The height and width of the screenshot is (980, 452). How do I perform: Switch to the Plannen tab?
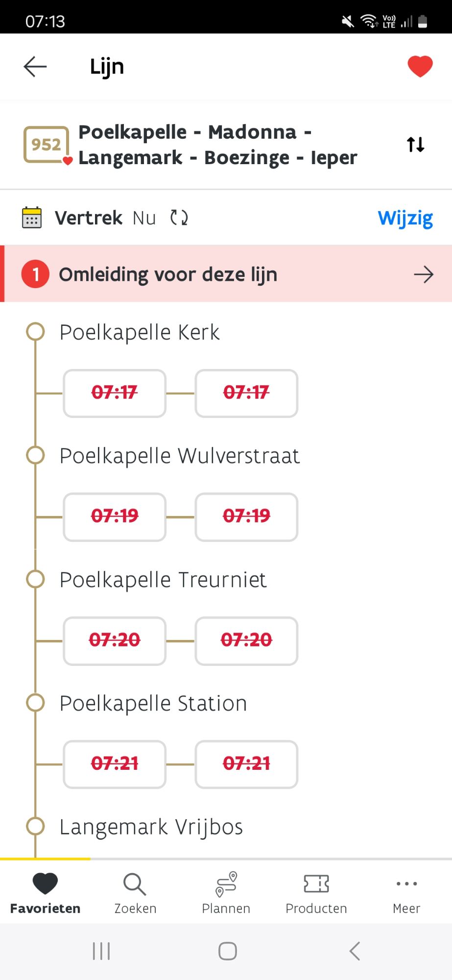(226, 893)
